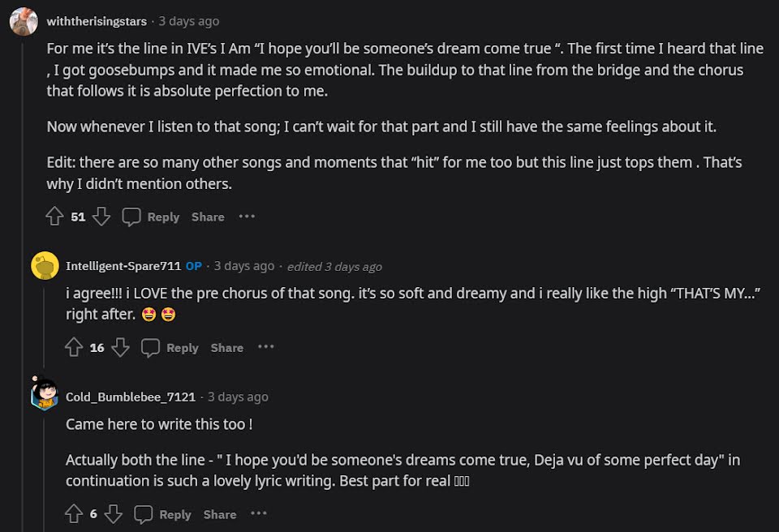
Task: Upvote Intelligent-Spare711's reply
Action: click(x=74, y=347)
